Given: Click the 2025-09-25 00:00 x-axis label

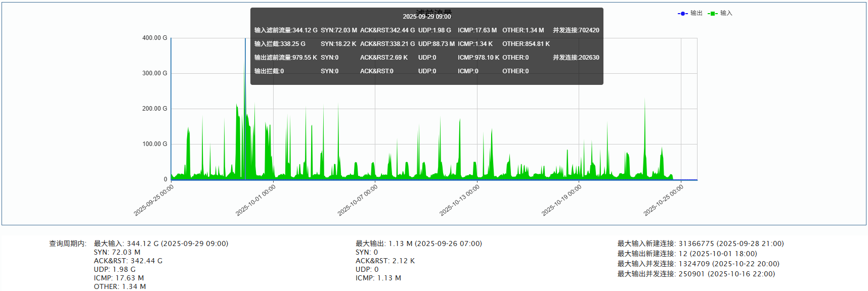Looking at the screenshot, I should (x=154, y=200).
